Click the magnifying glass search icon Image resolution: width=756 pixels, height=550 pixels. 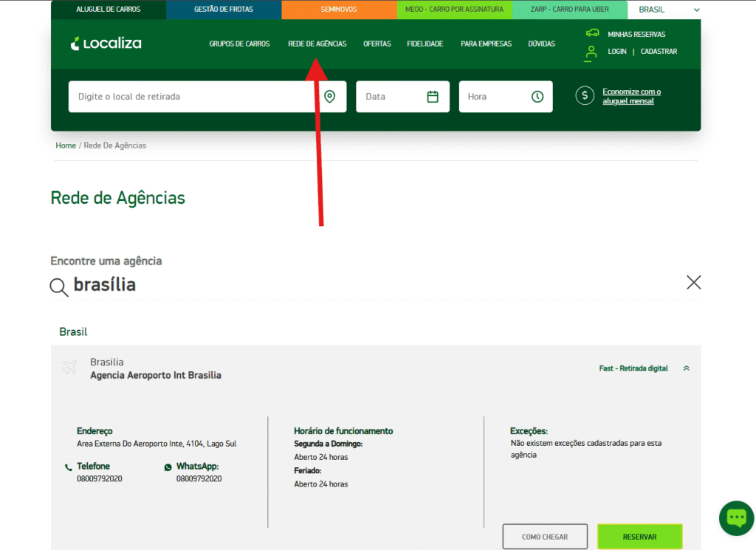point(59,287)
